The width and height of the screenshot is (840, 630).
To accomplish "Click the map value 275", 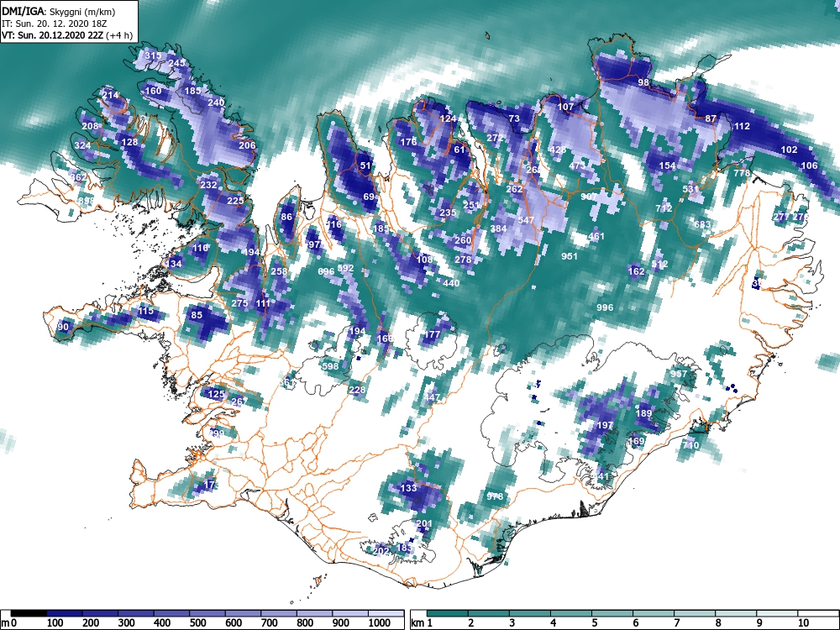I will point(239,302).
